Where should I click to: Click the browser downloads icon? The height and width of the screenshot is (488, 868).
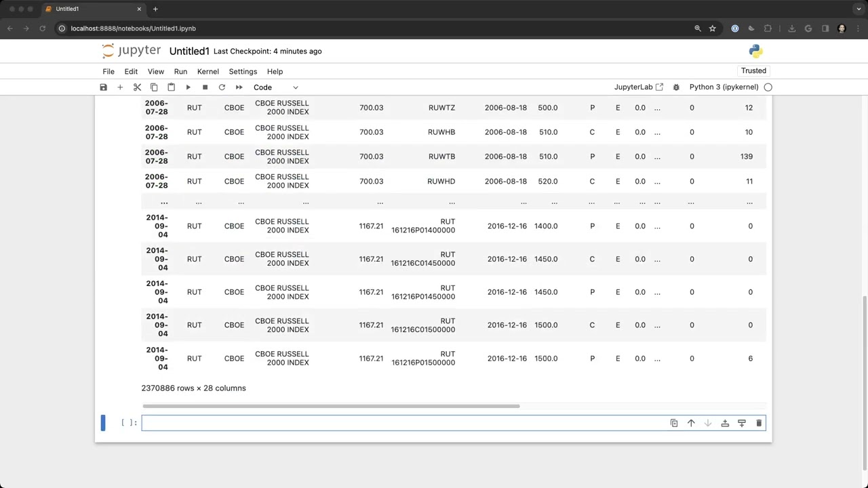pyautogui.click(x=791, y=28)
